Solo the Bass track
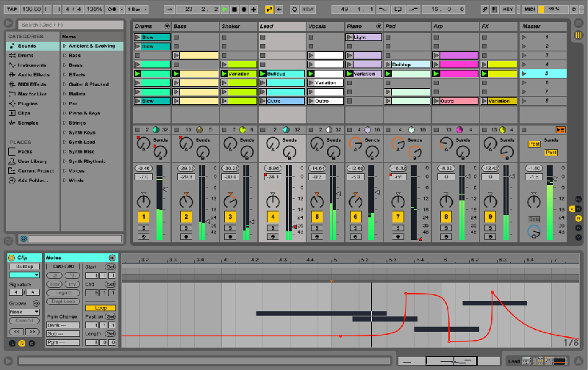Screen dimensions: 588x370 pos(186,228)
